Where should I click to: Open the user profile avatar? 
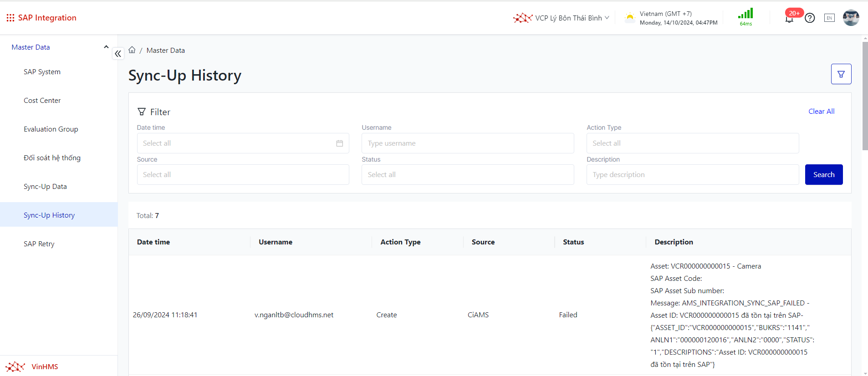click(x=851, y=18)
